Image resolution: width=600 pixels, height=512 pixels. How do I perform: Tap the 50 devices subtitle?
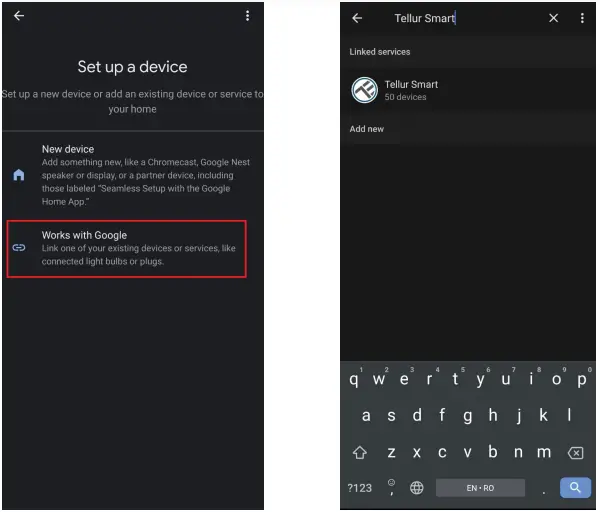coord(405,97)
